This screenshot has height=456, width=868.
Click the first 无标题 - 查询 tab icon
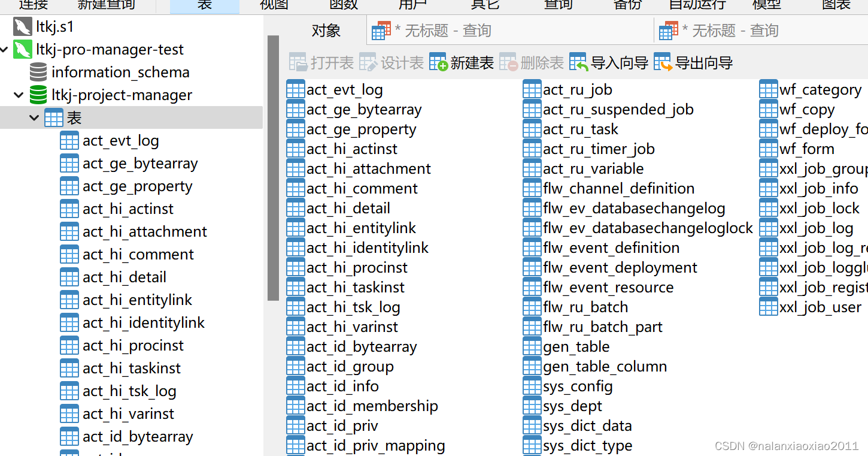(381, 31)
